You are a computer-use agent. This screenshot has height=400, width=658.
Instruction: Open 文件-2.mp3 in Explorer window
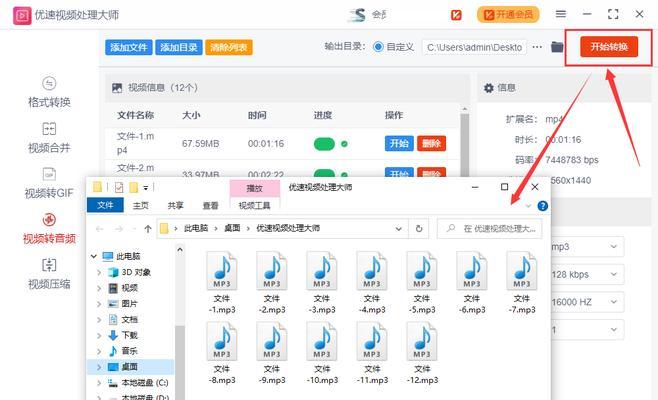point(272,283)
